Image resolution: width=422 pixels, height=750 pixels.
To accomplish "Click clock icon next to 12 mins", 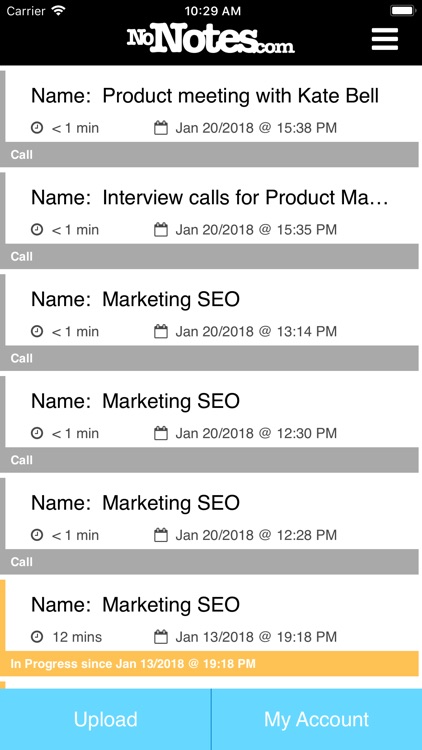I will click(37, 637).
